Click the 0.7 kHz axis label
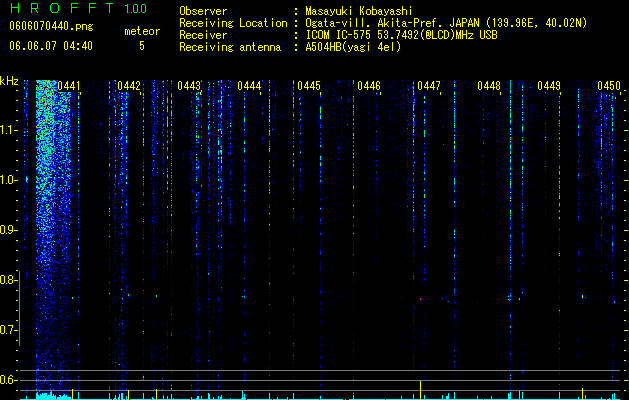The height and width of the screenshot is (400, 629). pyautogui.click(x=9, y=330)
